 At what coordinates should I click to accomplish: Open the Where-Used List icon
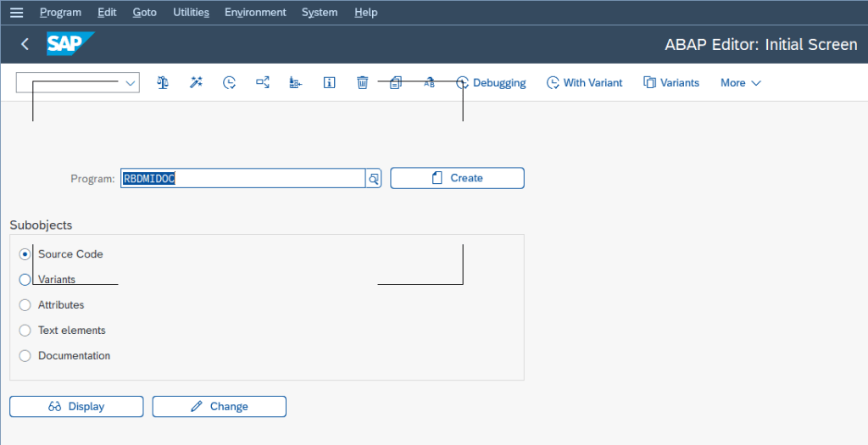click(x=263, y=82)
